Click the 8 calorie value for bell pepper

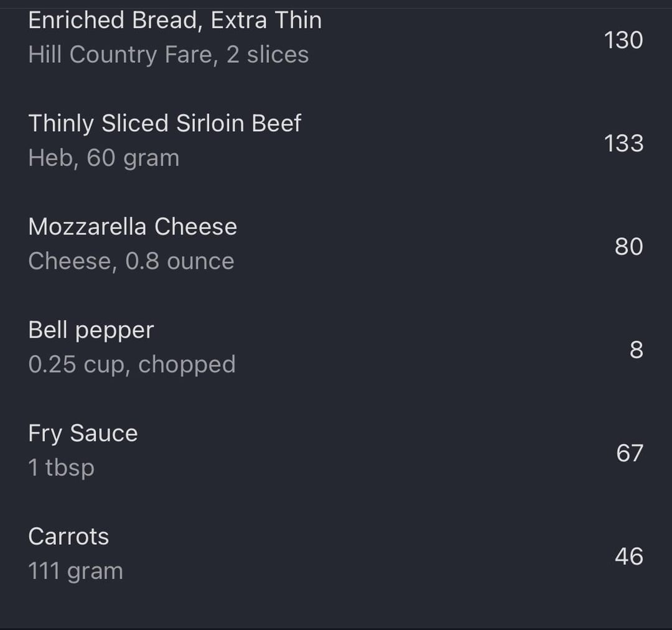[637, 350]
